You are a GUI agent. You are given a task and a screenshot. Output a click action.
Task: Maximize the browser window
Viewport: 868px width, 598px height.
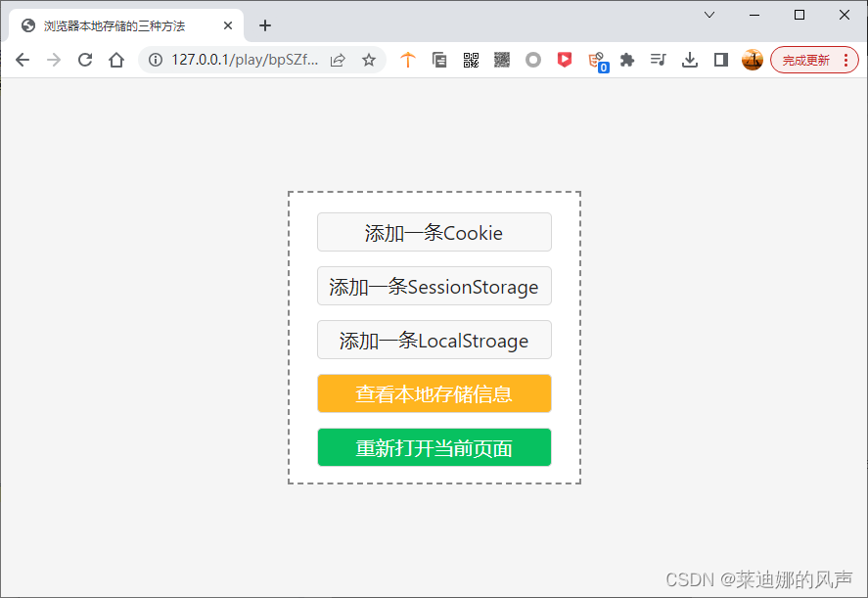799,15
